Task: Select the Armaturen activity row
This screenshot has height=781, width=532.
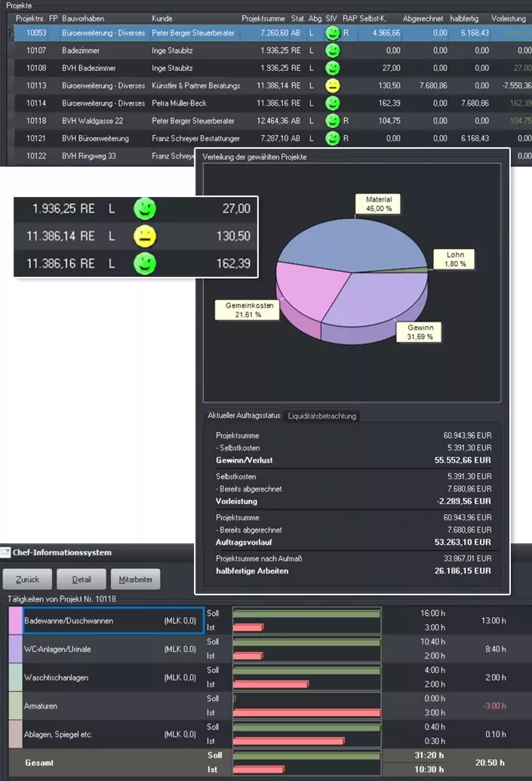Action: pos(269,706)
